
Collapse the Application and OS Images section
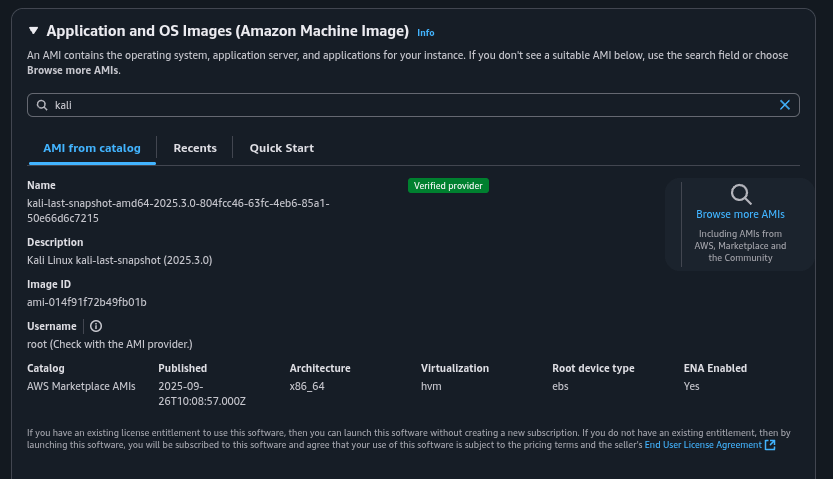[33, 31]
